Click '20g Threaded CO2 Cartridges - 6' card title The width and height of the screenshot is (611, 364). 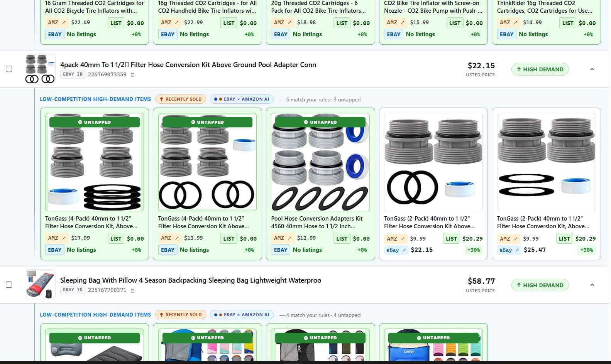(318, 7)
